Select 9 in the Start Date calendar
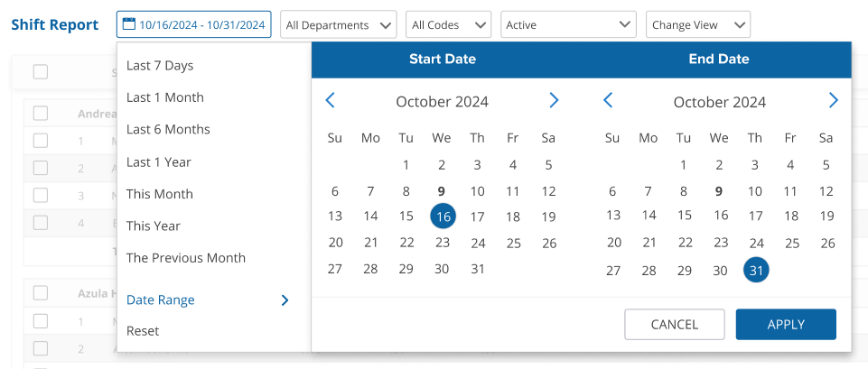The image size is (868, 369). point(441,191)
